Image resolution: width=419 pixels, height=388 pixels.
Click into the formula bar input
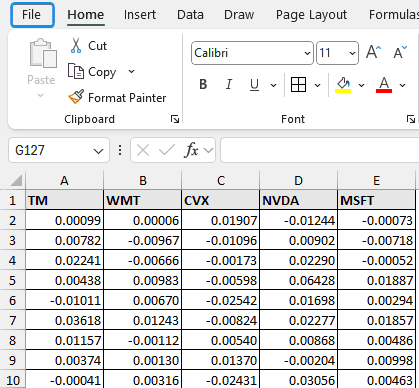pos(319,150)
